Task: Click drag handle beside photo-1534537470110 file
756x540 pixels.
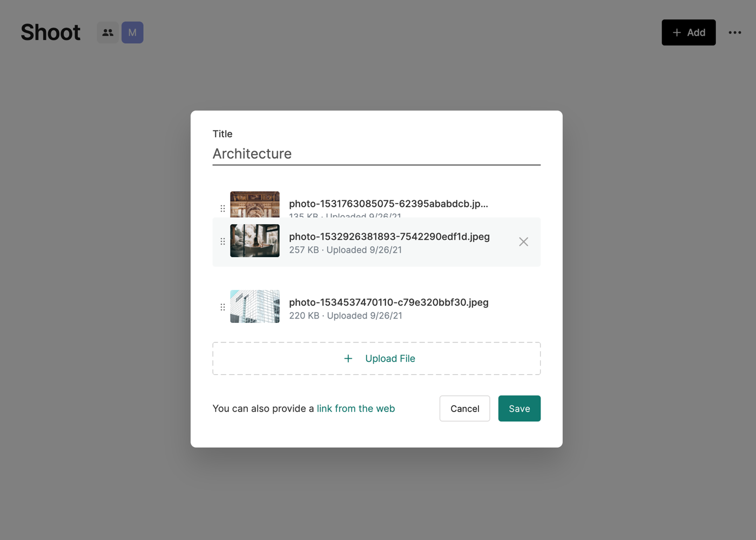Action: (x=222, y=307)
